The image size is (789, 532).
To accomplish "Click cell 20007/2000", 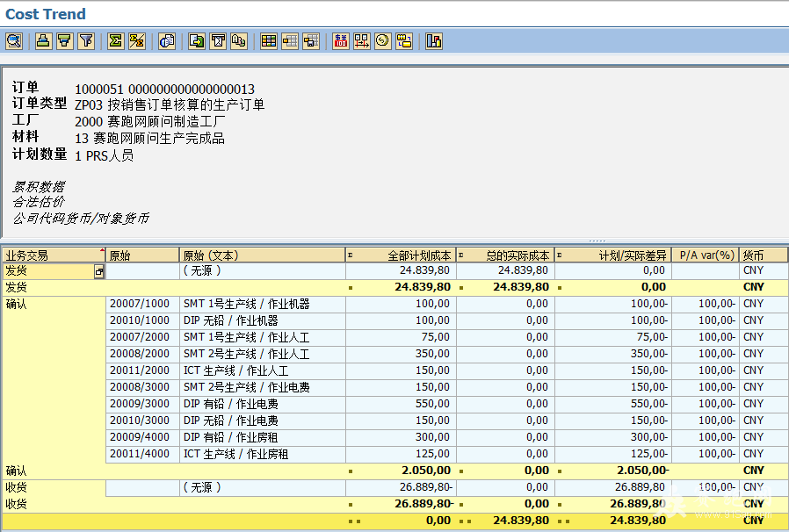I will click(142, 337).
